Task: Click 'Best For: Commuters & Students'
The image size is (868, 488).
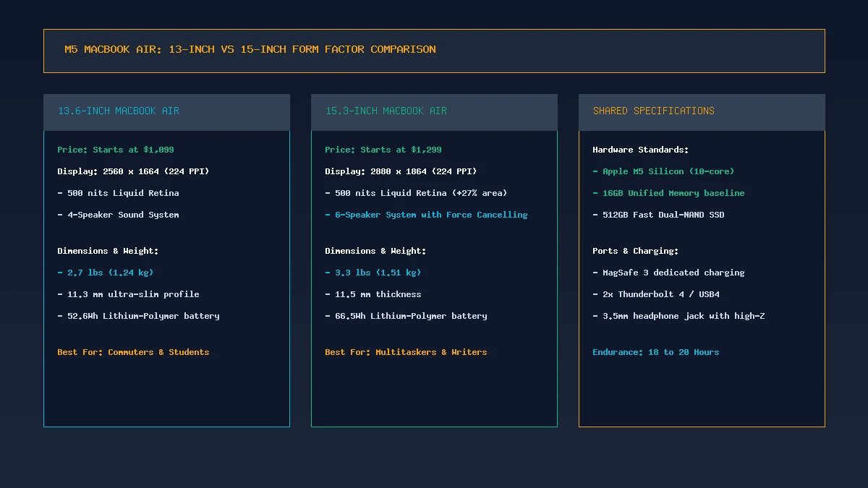Action: pos(133,352)
